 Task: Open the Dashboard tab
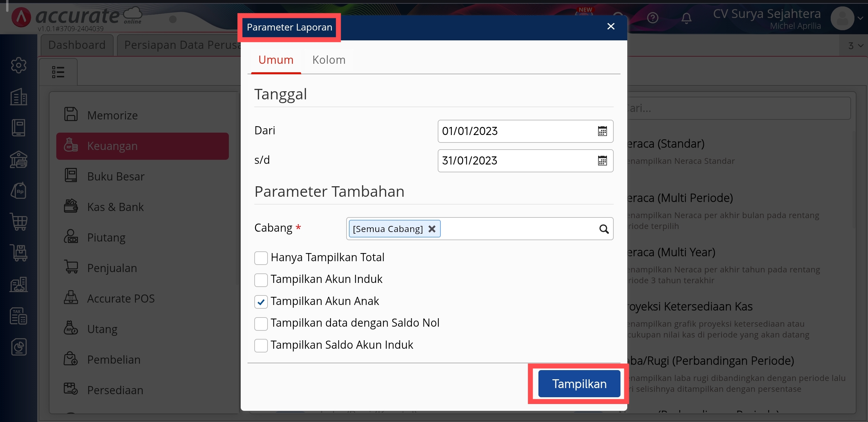click(77, 45)
